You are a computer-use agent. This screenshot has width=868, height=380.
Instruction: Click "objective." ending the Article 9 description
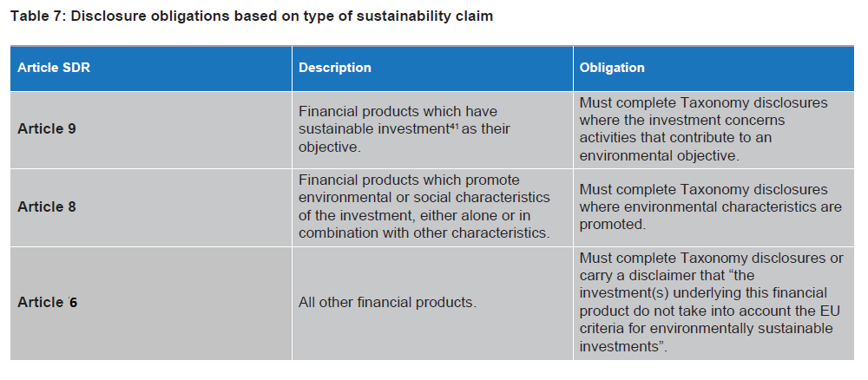pos(327,147)
